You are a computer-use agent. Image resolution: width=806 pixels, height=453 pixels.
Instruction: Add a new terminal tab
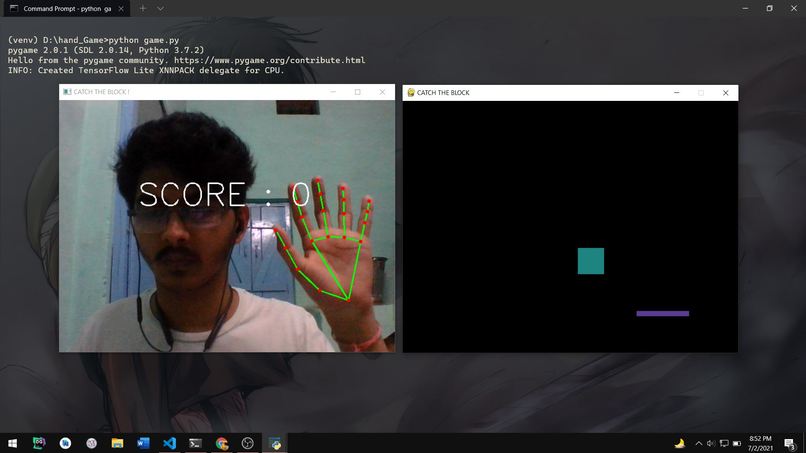[x=143, y=9]
